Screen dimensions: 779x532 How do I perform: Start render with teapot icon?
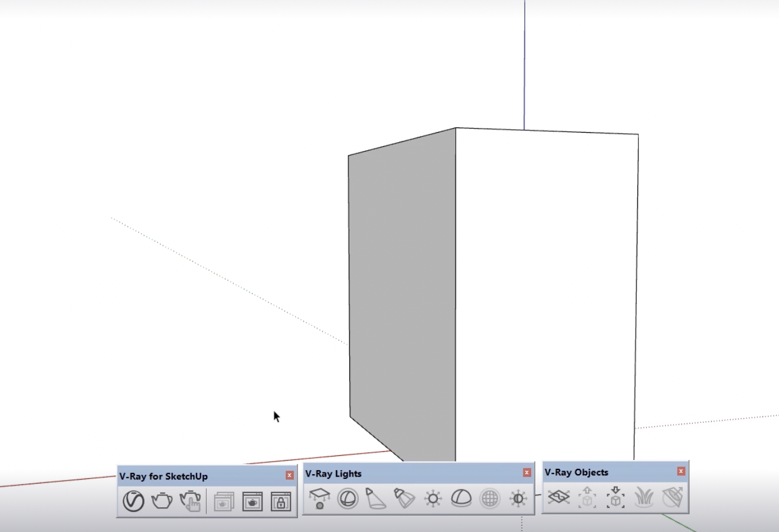point(162,501)
